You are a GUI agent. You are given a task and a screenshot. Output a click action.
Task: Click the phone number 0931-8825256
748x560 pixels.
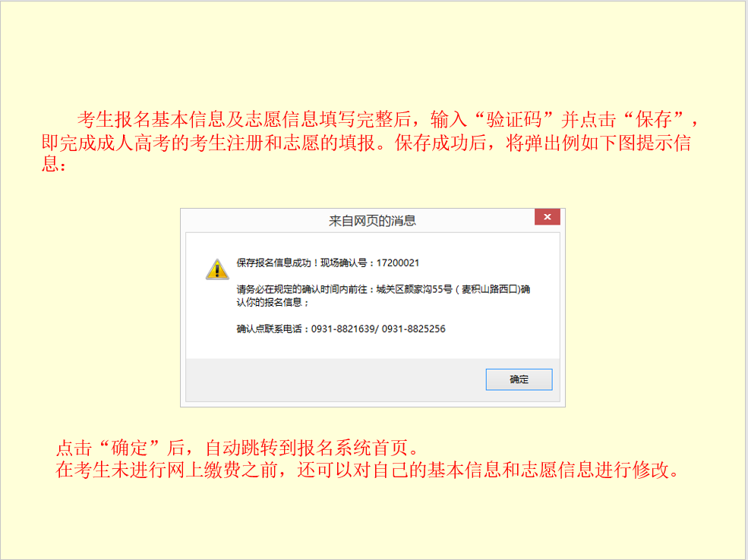(x=414, y=329)
